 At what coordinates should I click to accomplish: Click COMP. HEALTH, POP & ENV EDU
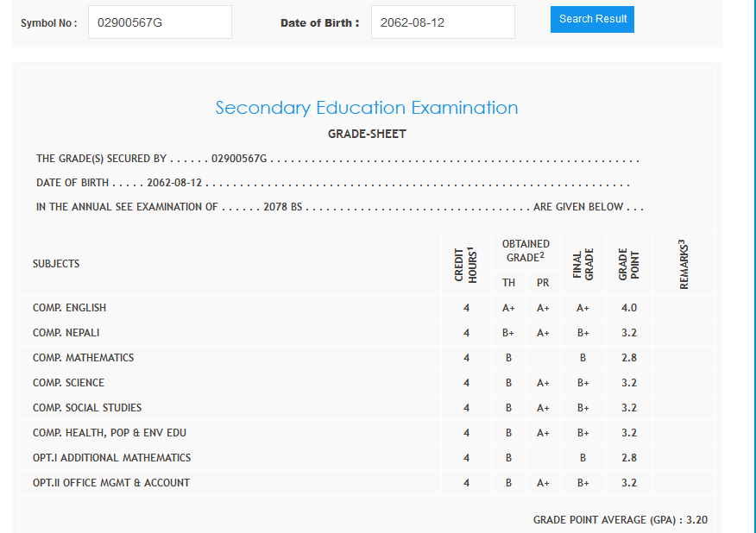[x=110, y=433]
